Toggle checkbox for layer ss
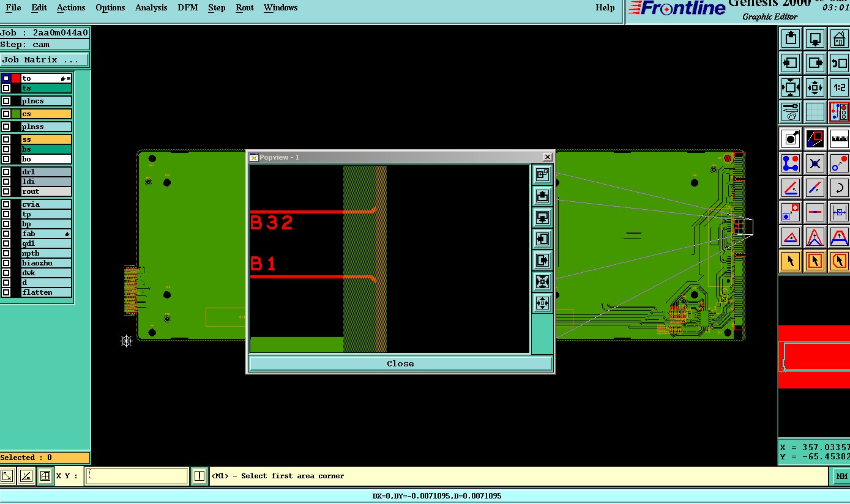This screenshot has height=504, width=850. pos(6,139)
